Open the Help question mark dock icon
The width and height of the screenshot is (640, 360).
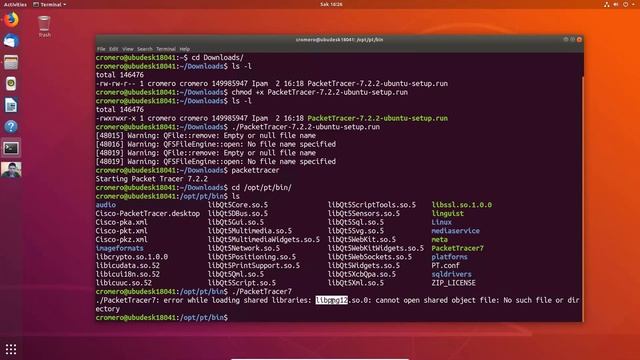[x=11, y=127]
